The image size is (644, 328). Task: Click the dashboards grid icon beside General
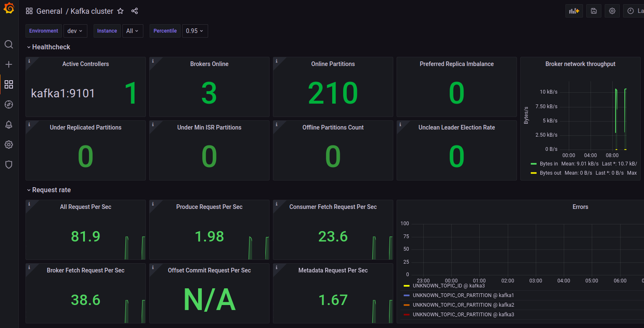tap(29, 11)
